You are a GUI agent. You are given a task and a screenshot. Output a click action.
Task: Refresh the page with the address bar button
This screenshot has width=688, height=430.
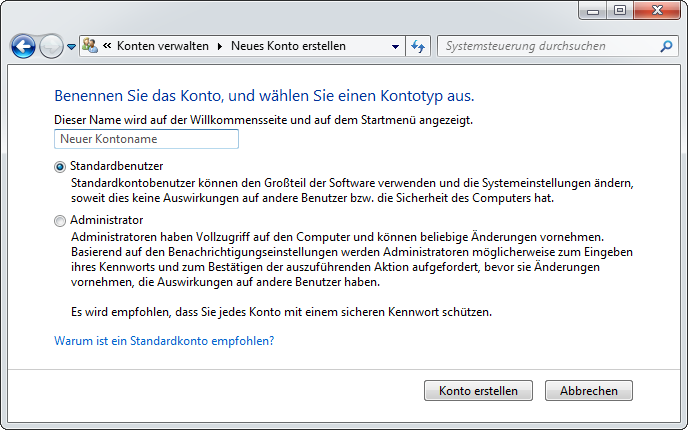(x=418, y=46)
